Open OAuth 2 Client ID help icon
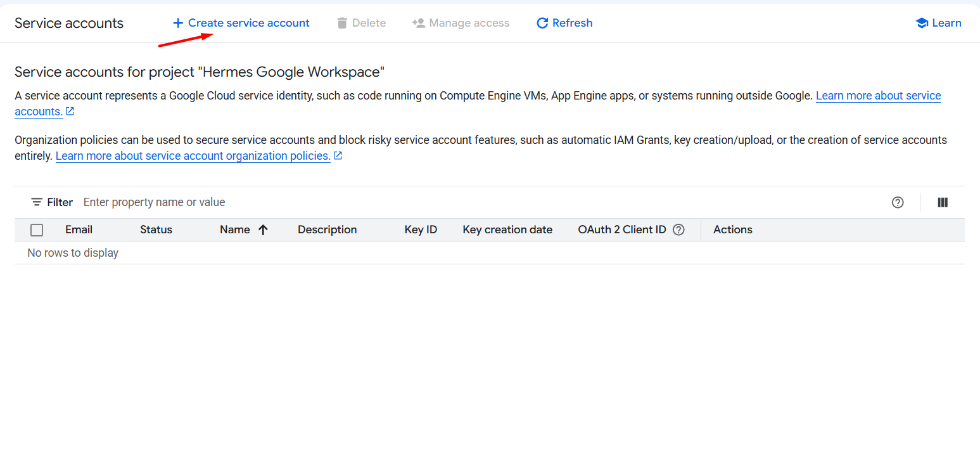This screenshot has height=471, width=980. 678,230
